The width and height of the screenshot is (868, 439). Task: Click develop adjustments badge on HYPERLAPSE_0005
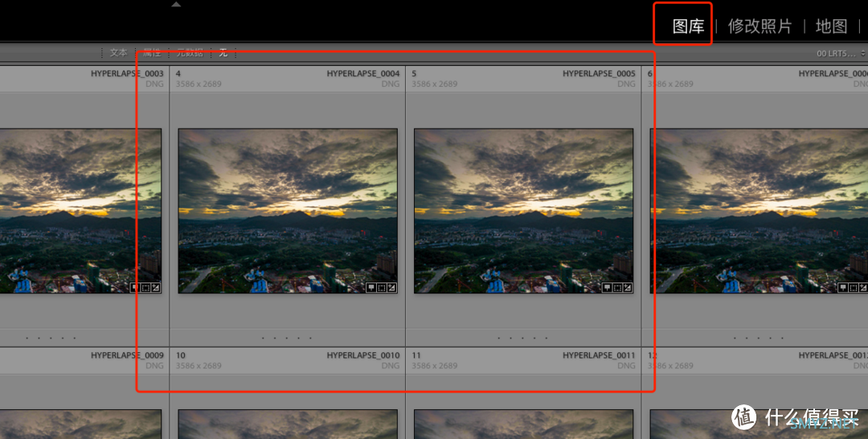point(627,287)
